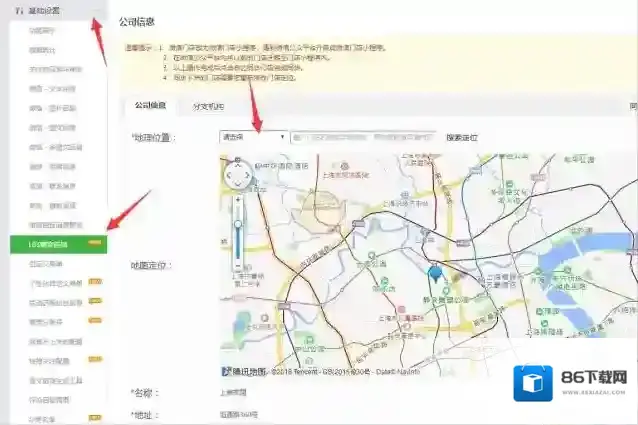638x425 pixels.
Task: Click the blue location pin on the map
Action: (x=435, y=273)
